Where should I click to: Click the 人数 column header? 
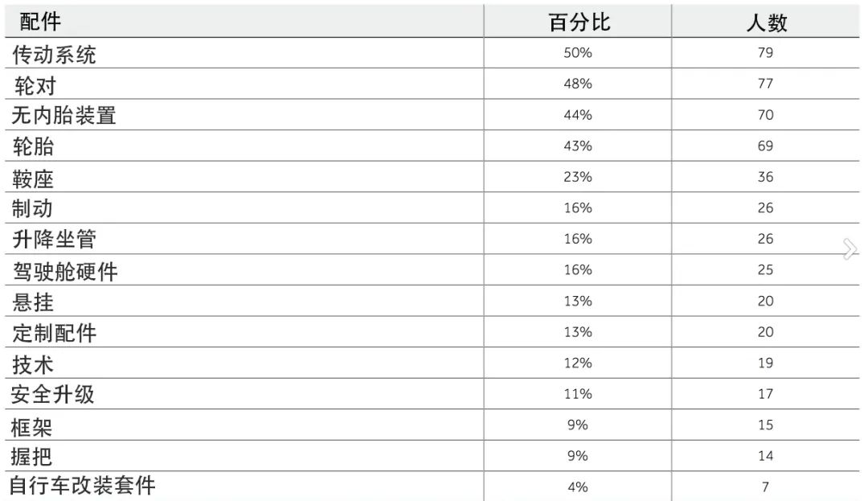pos(766,23)
